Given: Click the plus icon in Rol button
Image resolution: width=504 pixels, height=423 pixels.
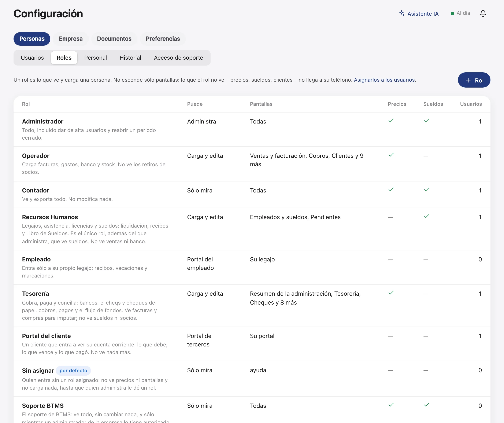Looking at the screenshot, I should (x=468, y=80).
